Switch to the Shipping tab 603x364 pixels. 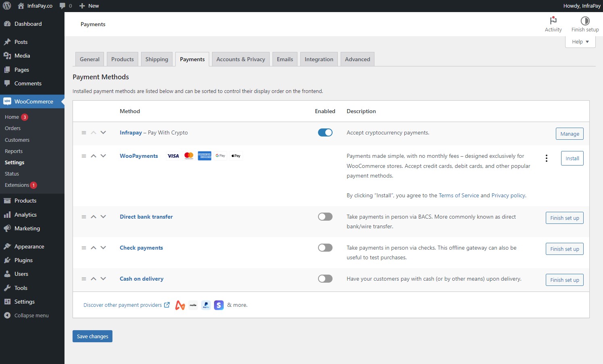click(x=157, y=59)
